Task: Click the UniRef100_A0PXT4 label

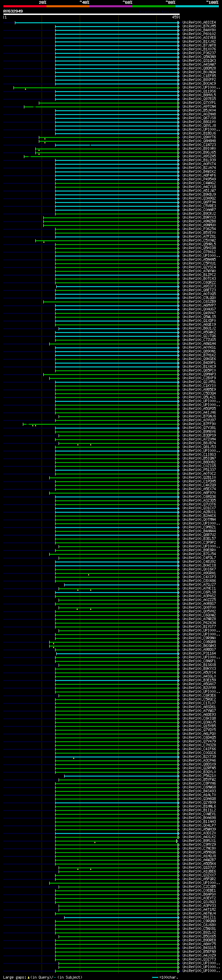Action: 199,164
